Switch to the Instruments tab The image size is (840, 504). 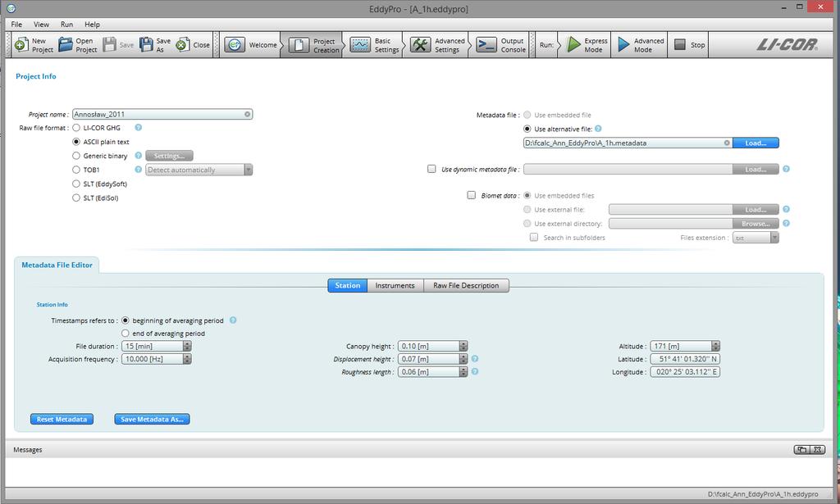tap(395, 285)
